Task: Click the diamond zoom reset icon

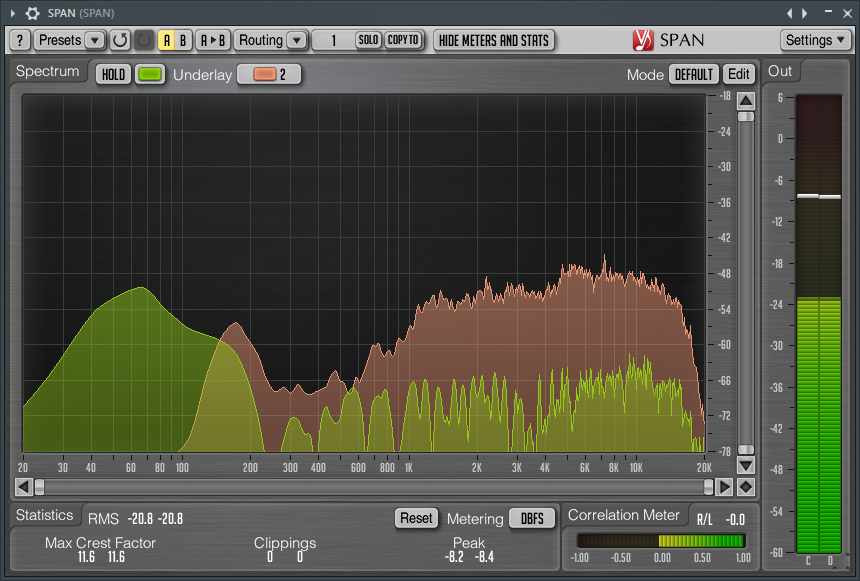Action: (746, 487)
